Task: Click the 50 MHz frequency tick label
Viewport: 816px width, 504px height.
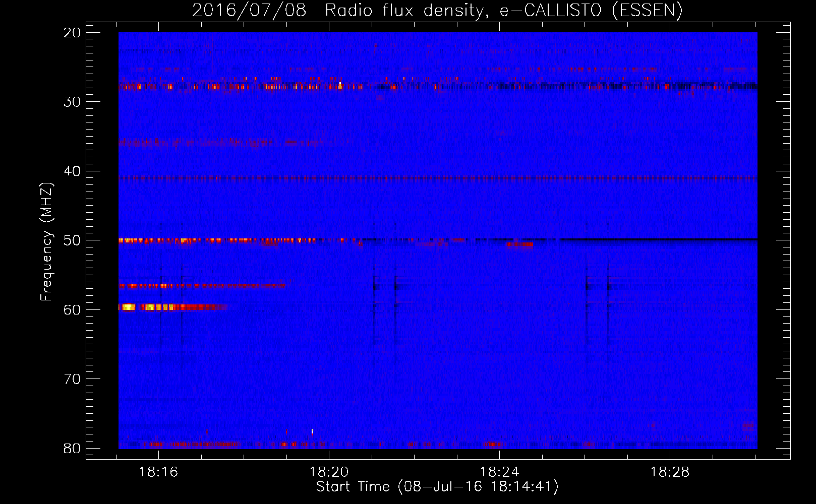Action: coord(73,240)
